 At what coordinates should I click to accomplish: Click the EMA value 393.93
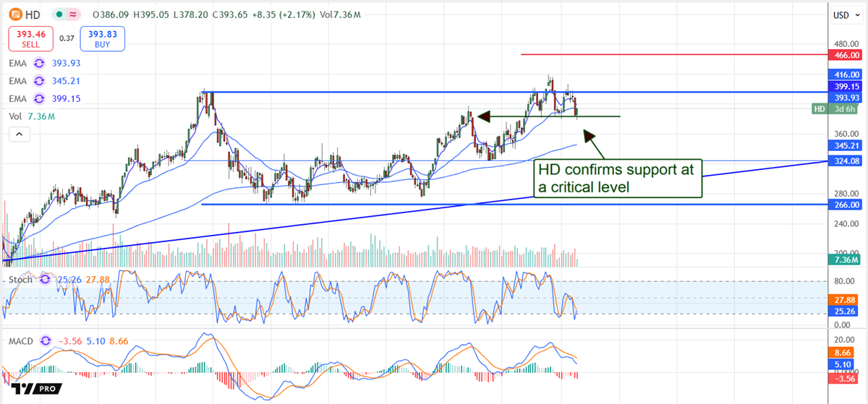[x=66, y=64]
